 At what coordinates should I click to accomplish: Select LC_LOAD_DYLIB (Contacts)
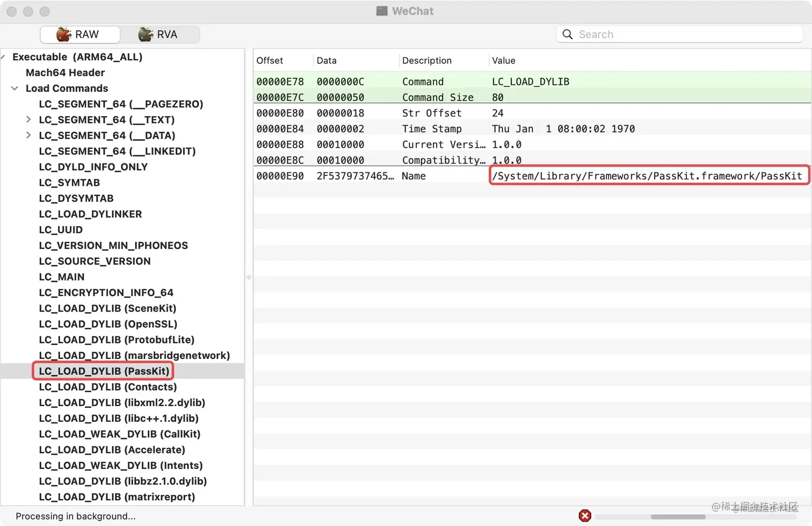[x=107, y=387]
